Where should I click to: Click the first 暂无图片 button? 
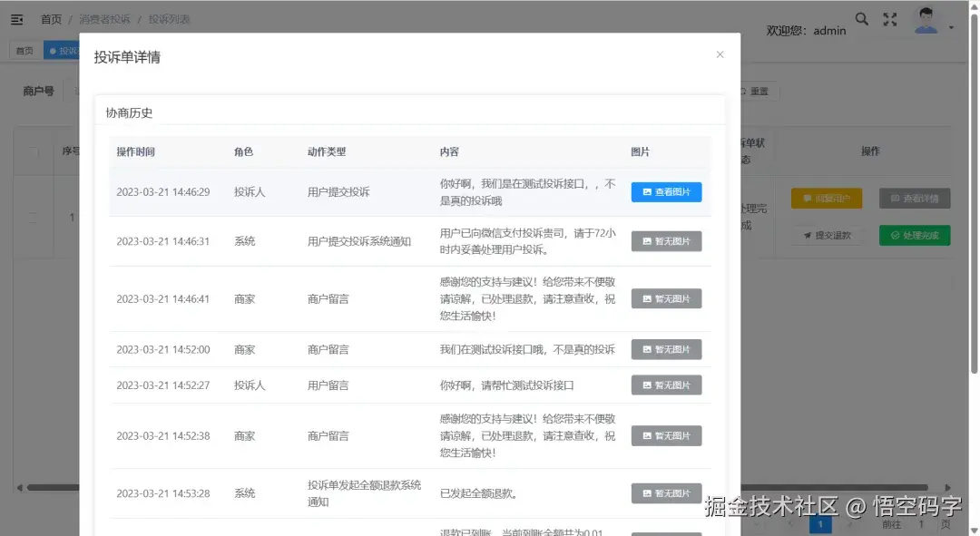[x=666, y=240]
